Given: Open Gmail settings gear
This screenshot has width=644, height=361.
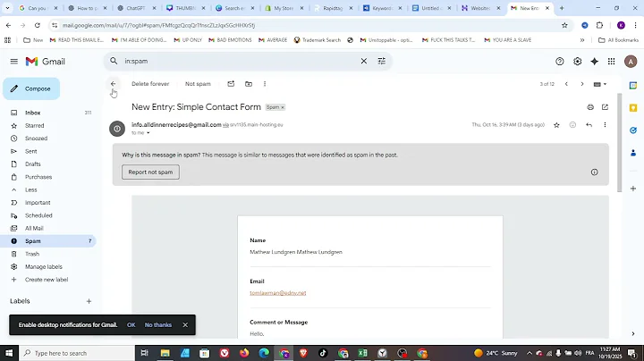Looking at the screenshot, I should [x=577, y=61].
